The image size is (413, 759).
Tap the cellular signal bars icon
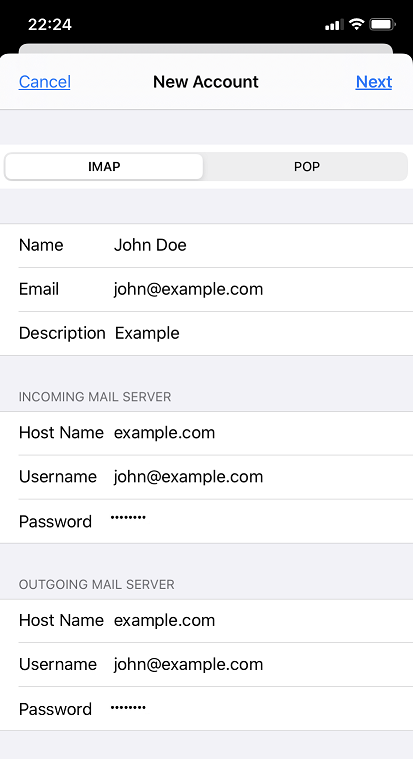pos(334,24)
